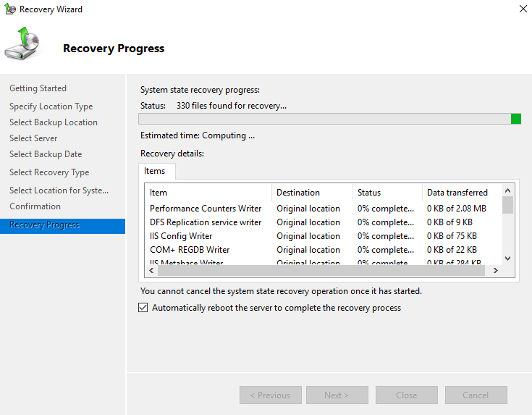Click the Recovery Progress step in sidebar
The image size is (532, 415).
[45, 225]
